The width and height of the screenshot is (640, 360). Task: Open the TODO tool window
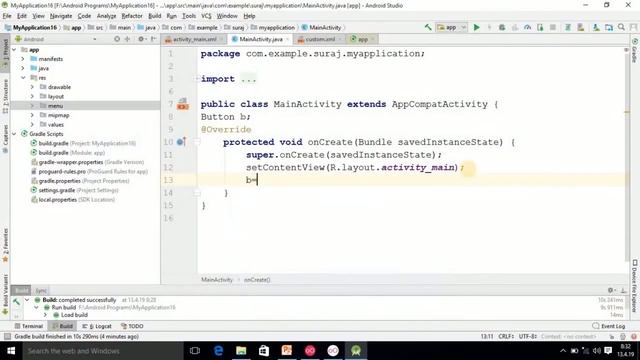pyautogui.click(x=132, y=326)
